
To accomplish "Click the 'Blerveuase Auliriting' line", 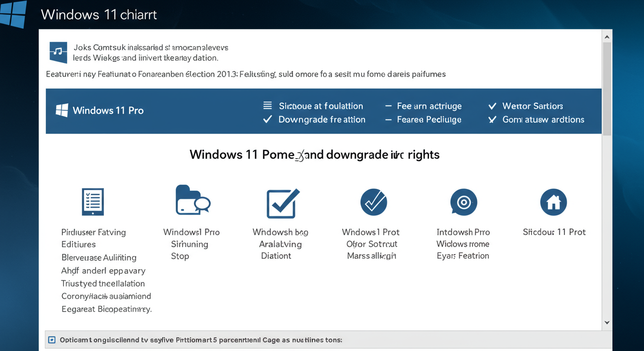I will (99, 258).
